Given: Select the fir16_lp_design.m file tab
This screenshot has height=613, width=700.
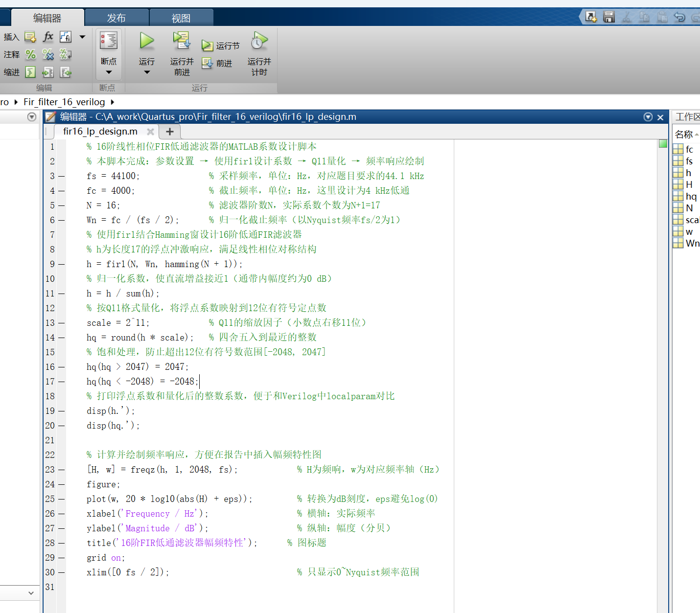Looking at the screenshot, I should [x=100, y=131].
